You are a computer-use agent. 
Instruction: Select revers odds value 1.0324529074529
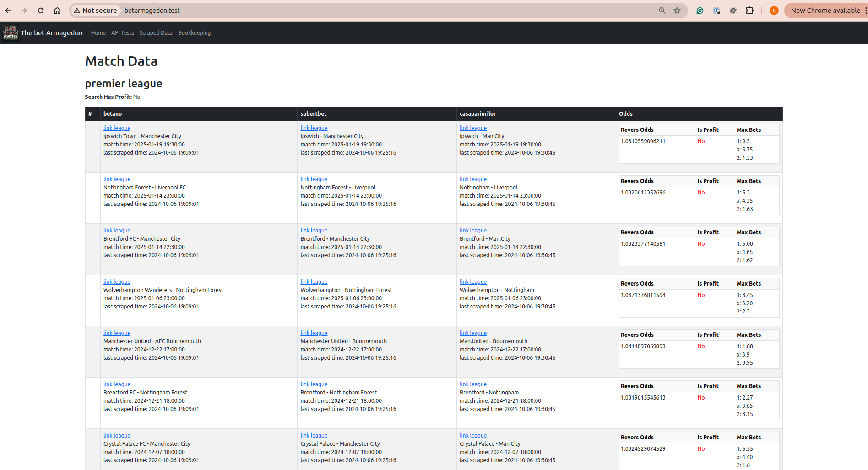point(643,449)
